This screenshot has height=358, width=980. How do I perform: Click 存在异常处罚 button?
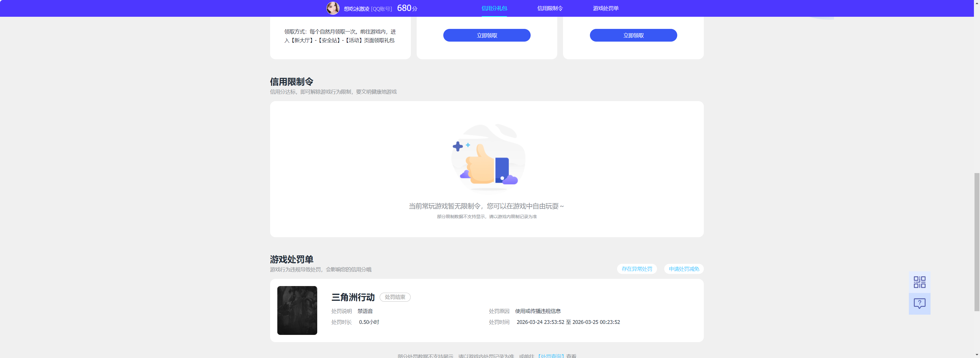pos(636,269)
